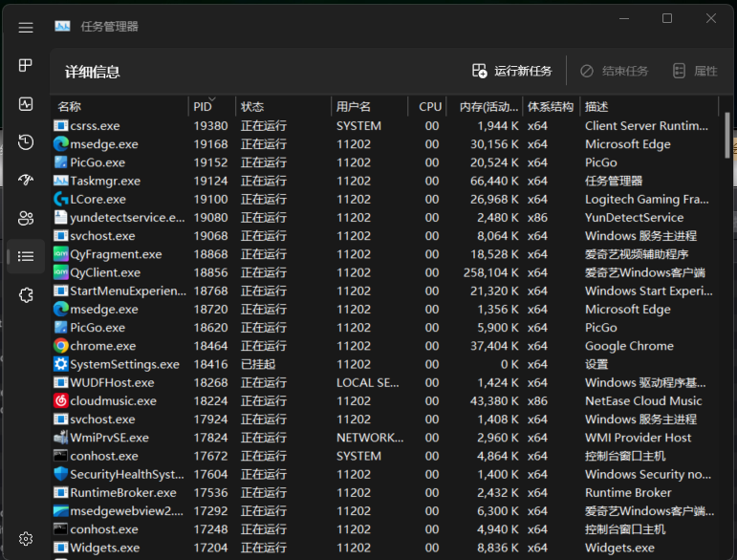Viewport: 737px width, 560px height.
Task: Click the yundetectservice file icon
Action: pos(60,217)
